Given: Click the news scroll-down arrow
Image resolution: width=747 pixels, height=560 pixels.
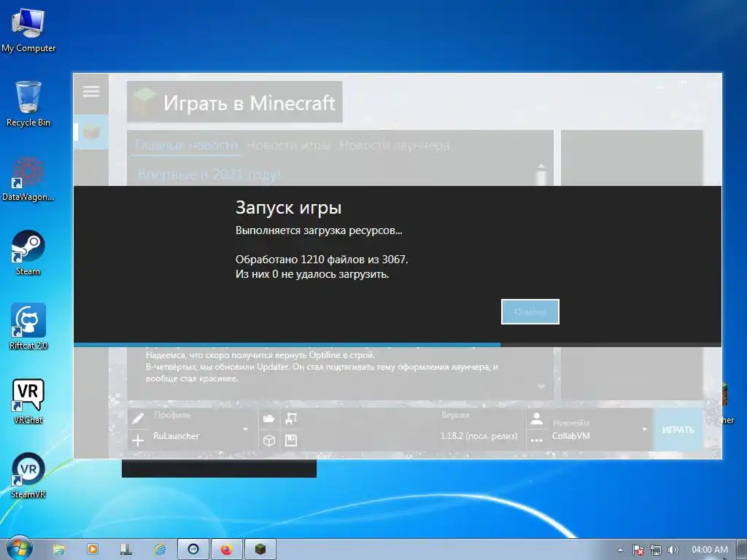Looking at the screenshot, I should tap(541, 386).
